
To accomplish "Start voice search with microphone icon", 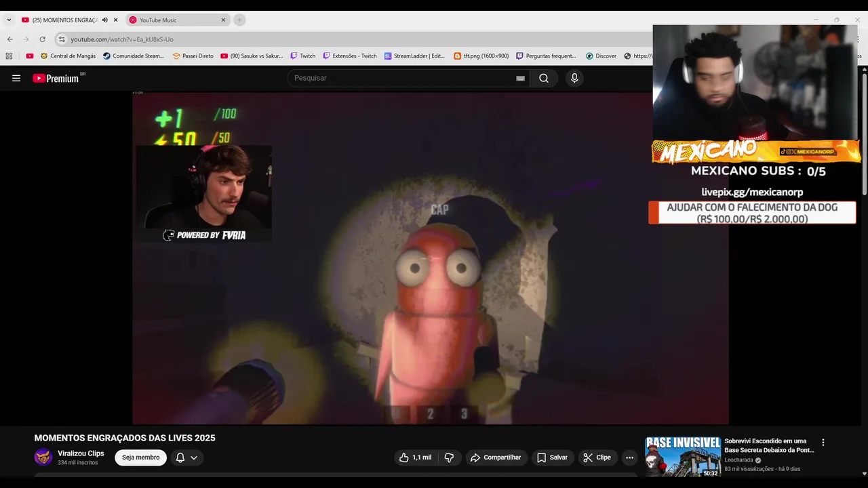I will point(574,78).
